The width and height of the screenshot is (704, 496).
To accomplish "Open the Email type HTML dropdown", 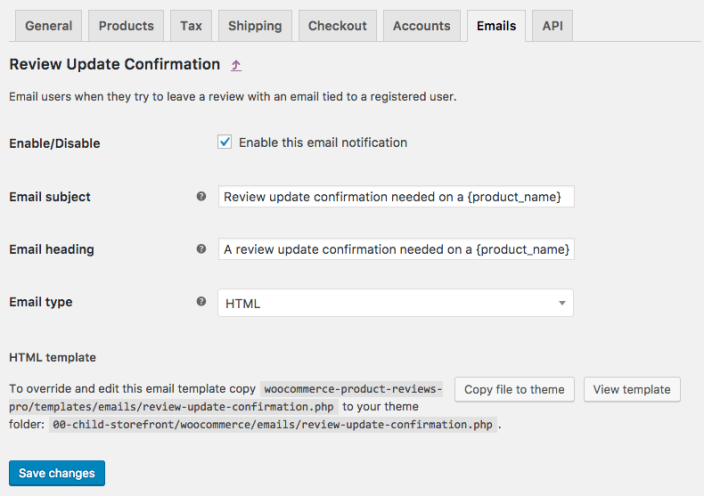I will [395, 303].
